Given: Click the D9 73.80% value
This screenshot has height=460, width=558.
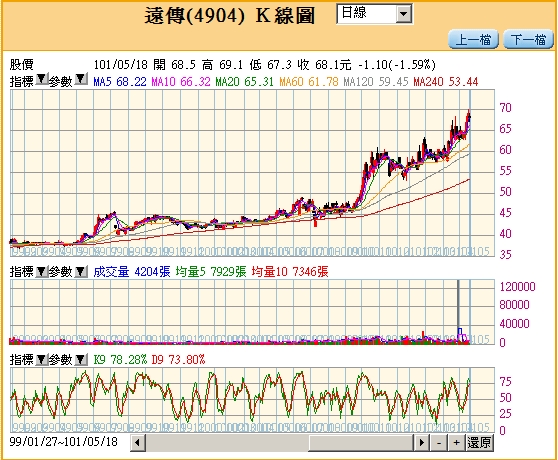Looking at the screenshot, I should (178, 360).
